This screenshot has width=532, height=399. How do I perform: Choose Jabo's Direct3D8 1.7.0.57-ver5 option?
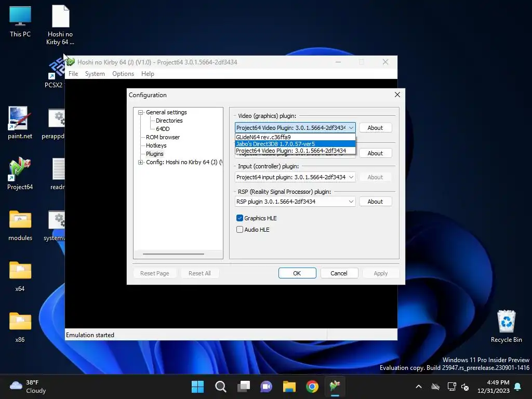click(x=295, y=144)
